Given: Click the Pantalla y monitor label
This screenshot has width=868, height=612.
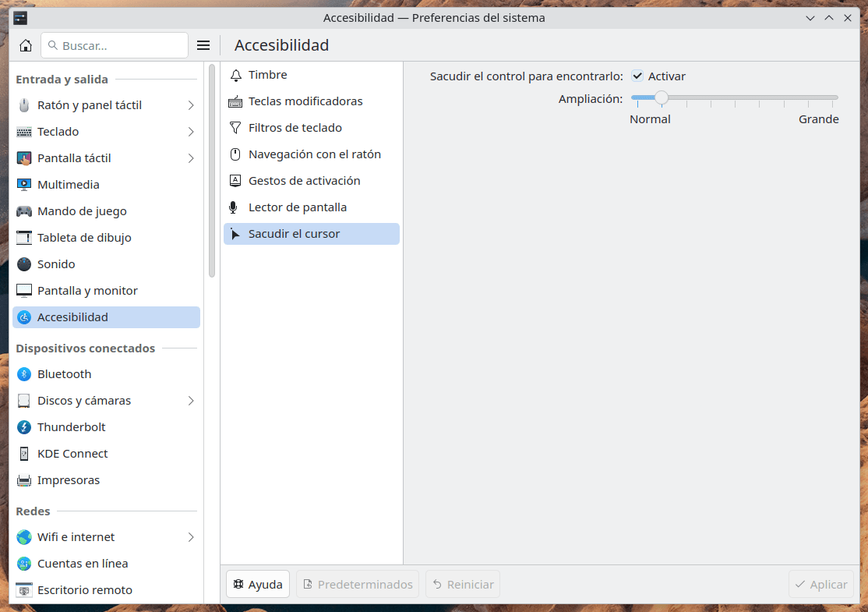Looking at the screenshot, I should 87,291.
